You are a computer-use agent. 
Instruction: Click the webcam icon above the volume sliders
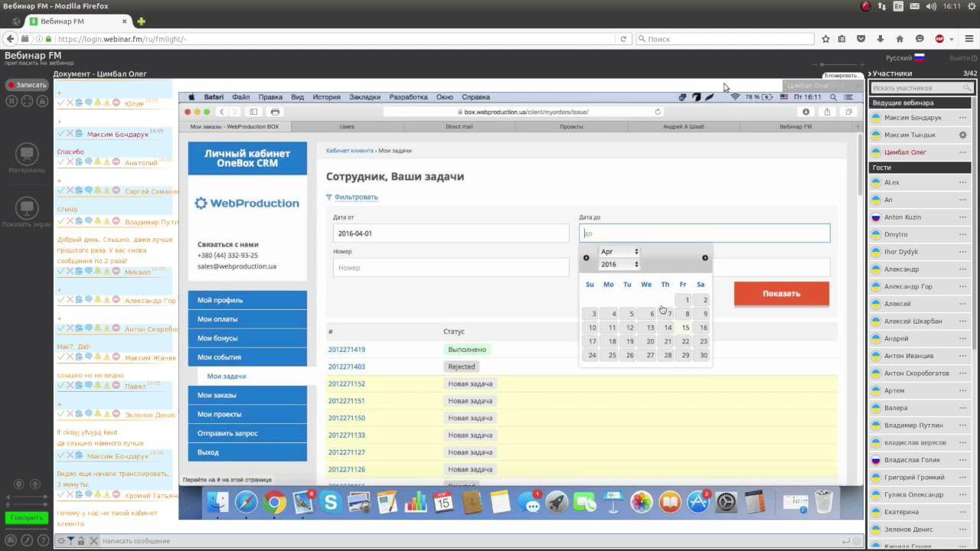[x=19, y=484]
